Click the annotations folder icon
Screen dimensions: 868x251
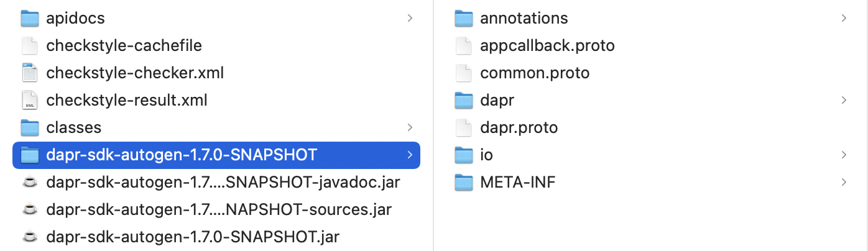(x=464, y=19)
